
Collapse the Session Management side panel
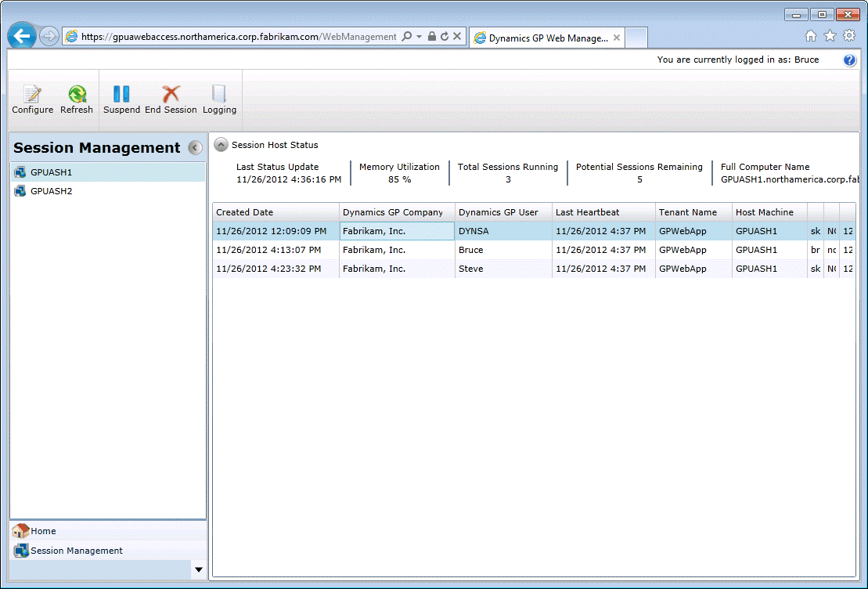(x=195, y=147)
